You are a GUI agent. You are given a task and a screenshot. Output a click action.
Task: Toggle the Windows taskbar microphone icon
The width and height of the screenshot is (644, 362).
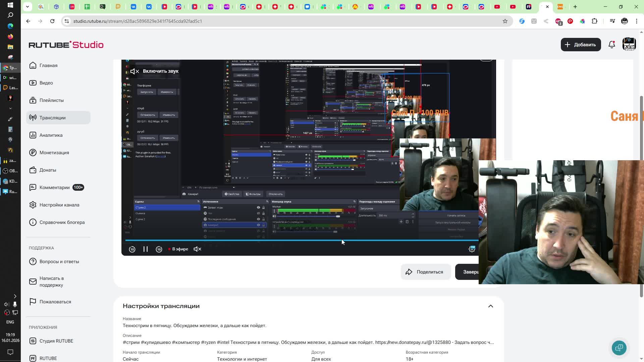tap(15, 304)
